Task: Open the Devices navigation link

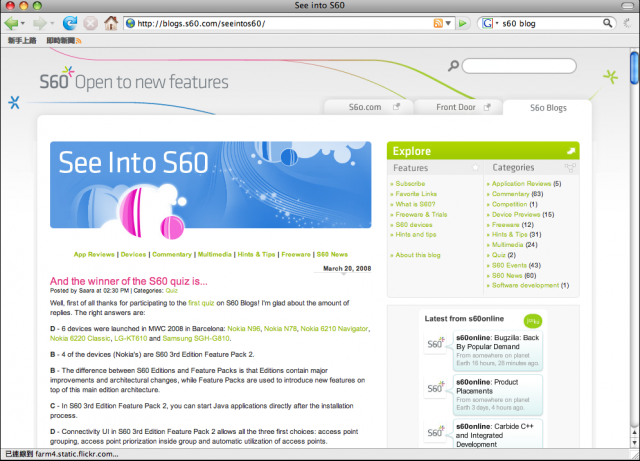Action: coord(133,254)
